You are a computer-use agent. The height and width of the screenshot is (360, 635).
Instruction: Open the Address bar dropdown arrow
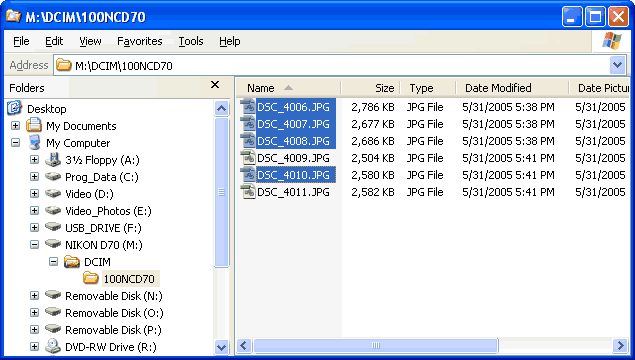click(x=618, y=65)
